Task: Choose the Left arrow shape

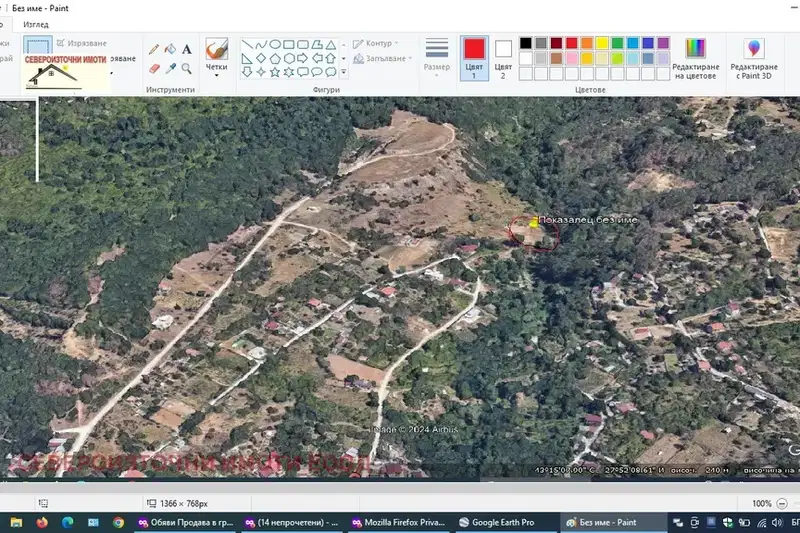Action: tap(317, 59)
